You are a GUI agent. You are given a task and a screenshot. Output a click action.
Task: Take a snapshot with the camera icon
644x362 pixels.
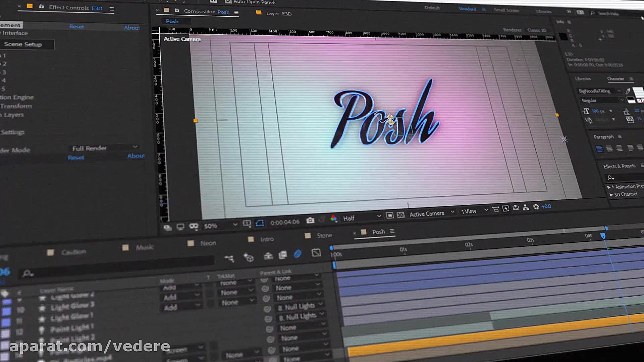tap(310, 221)
